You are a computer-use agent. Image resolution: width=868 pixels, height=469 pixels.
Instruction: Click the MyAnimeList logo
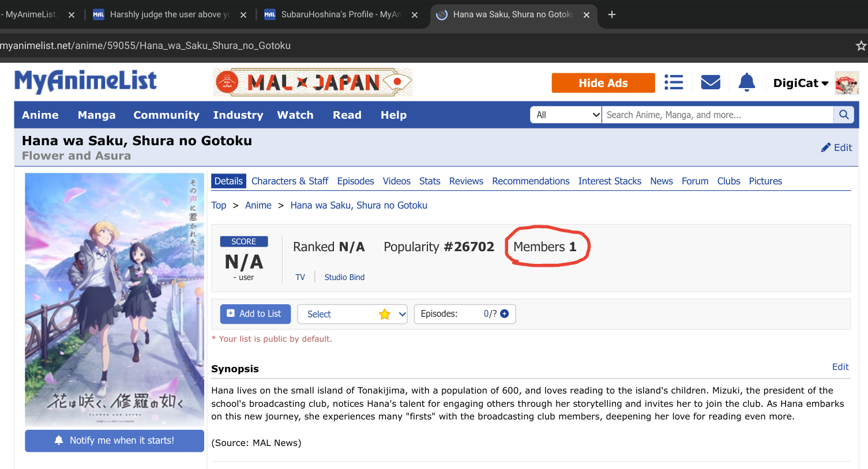(85, 81)
